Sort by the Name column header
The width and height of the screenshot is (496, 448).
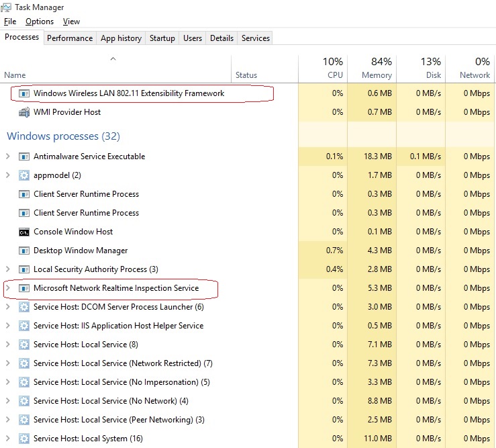pos(115,69)
